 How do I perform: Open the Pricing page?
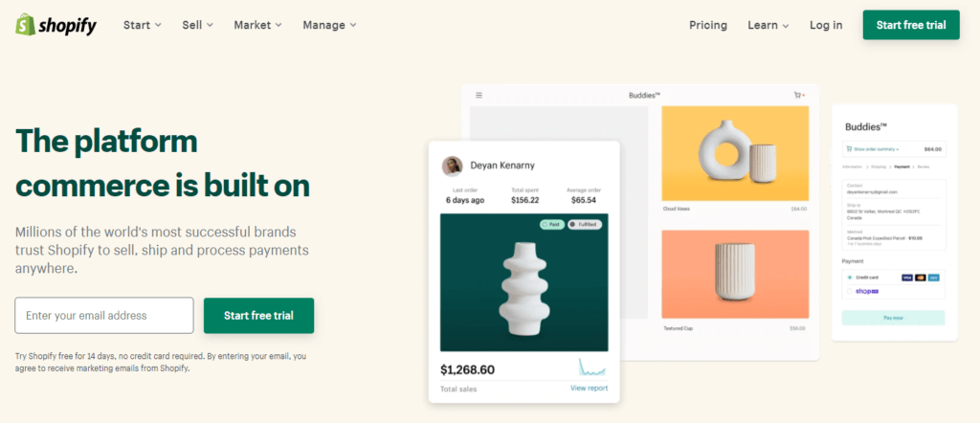tap(708, 25)
